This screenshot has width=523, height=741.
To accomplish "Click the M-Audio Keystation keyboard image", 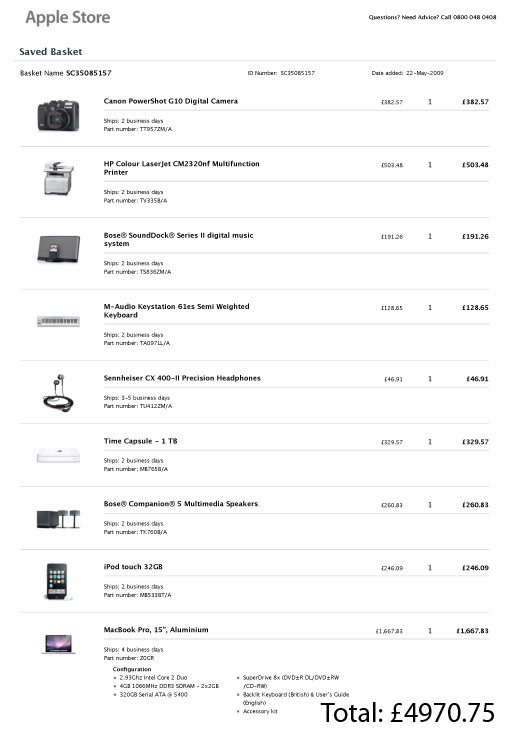I will pyautogui.click(x=59, y=322).
